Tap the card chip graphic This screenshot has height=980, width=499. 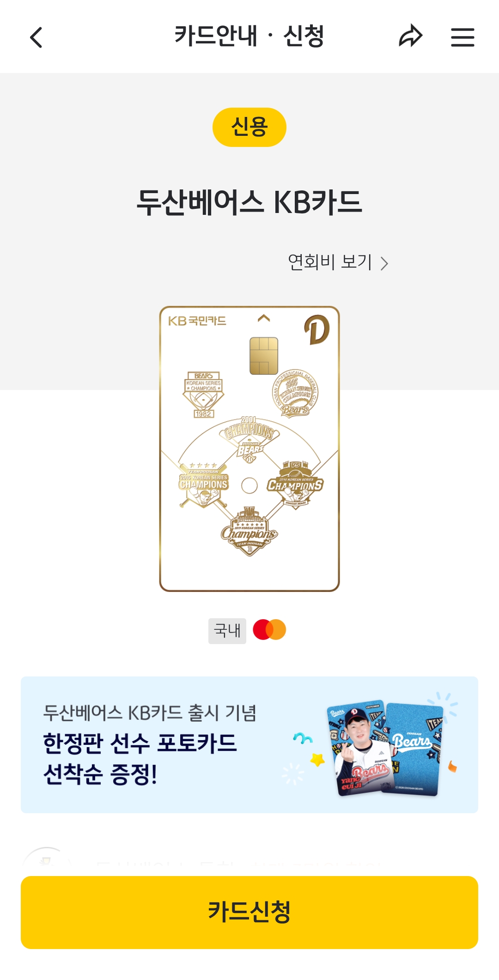(264, 356)
